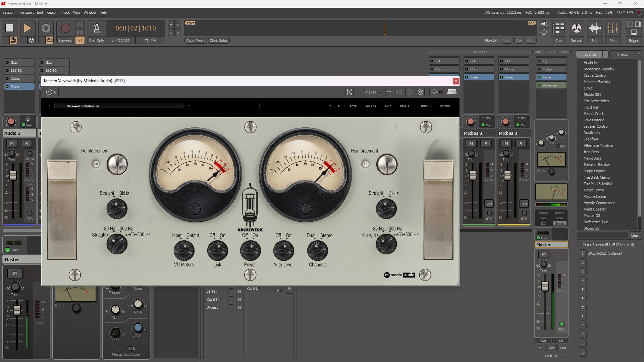Switch to the Edit window waveform icon

594,28
